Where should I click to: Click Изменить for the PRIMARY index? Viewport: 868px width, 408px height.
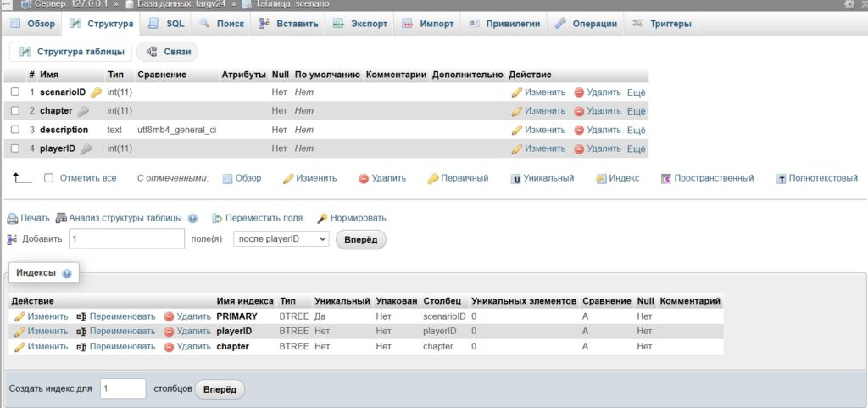pos(42,316)
